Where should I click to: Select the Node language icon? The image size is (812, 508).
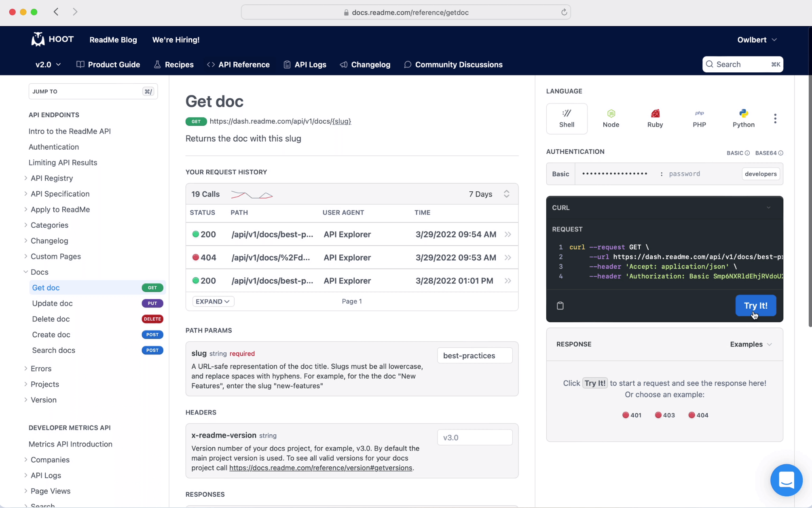click(x=611, y=119)
